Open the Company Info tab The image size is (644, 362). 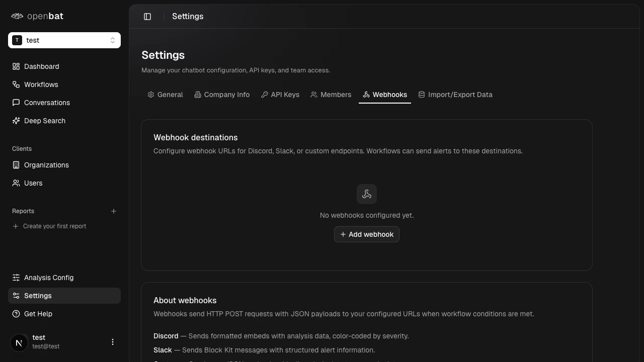[x=222, y=95]
